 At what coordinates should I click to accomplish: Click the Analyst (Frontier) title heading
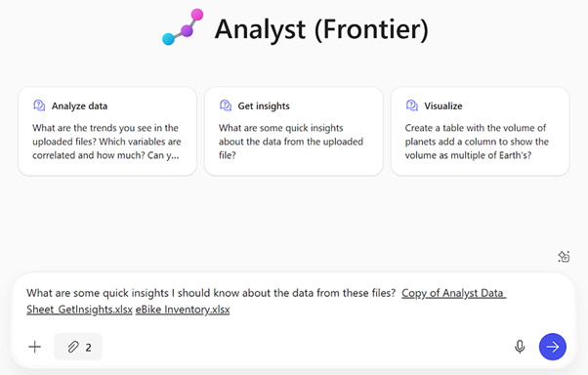click(321, 29)
